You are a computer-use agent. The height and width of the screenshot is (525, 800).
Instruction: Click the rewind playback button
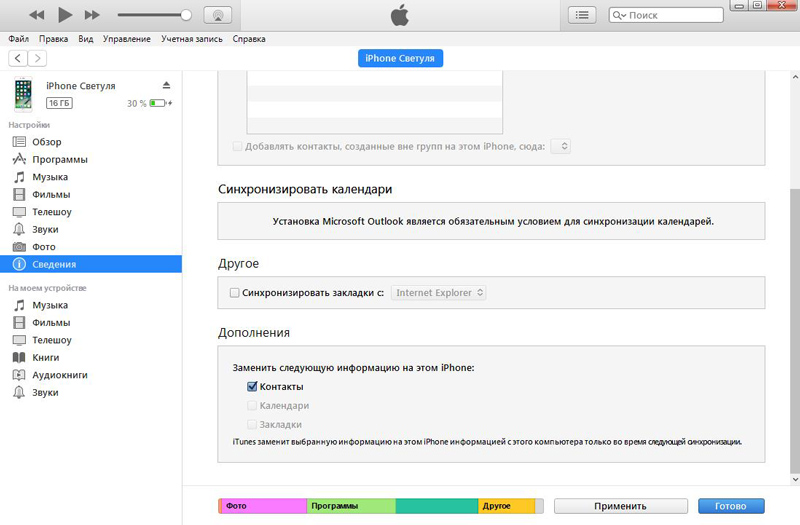pyautogui.click(x=37, y=15)
